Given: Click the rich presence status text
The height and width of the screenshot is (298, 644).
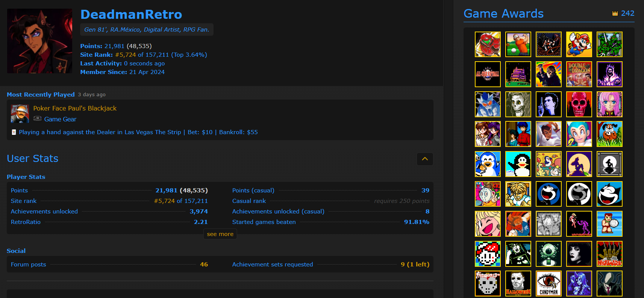Looking at the screenshot, I should click(138, 132).
